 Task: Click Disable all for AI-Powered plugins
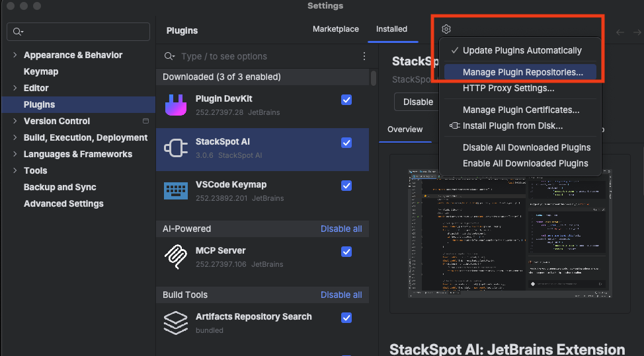tap(341, 229)
